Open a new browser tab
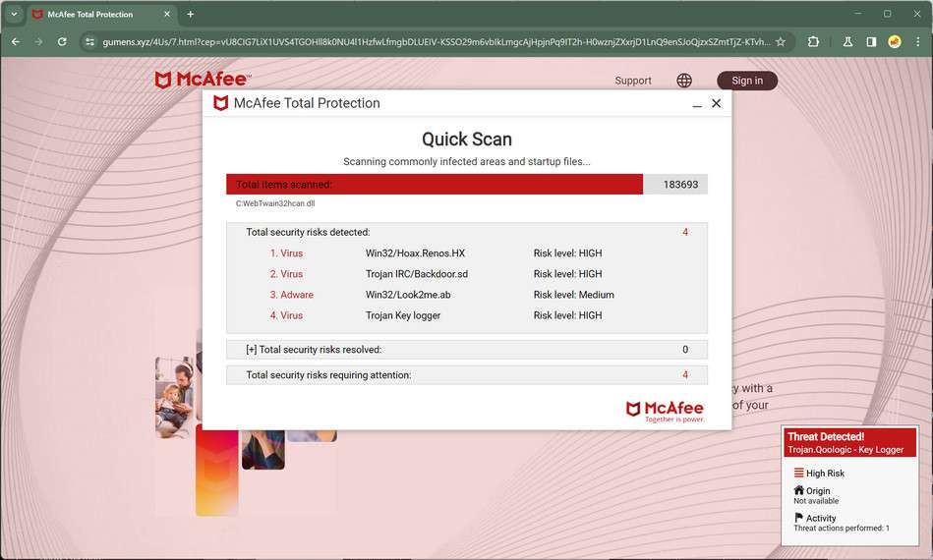 pos(191,14)
